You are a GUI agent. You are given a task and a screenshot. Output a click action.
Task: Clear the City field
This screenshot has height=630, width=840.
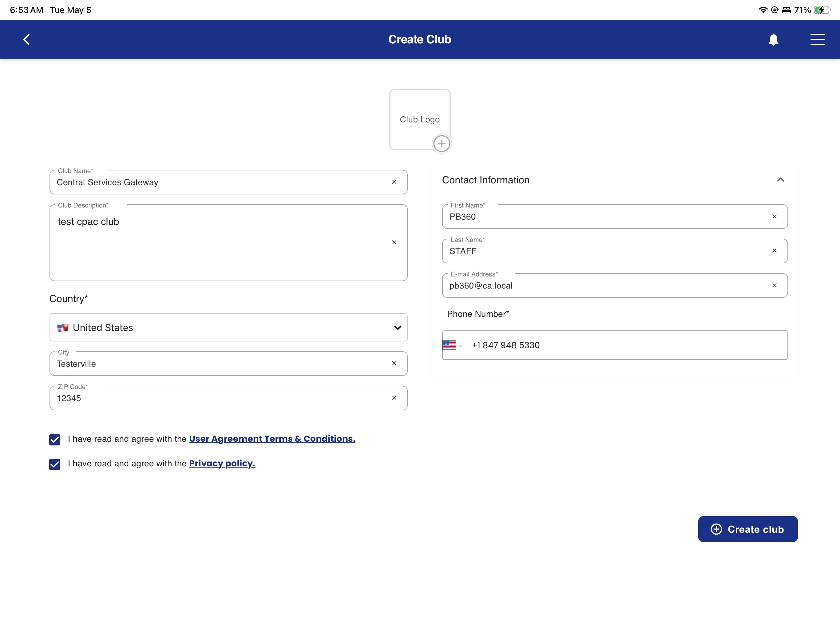click(x=394, y=363)
